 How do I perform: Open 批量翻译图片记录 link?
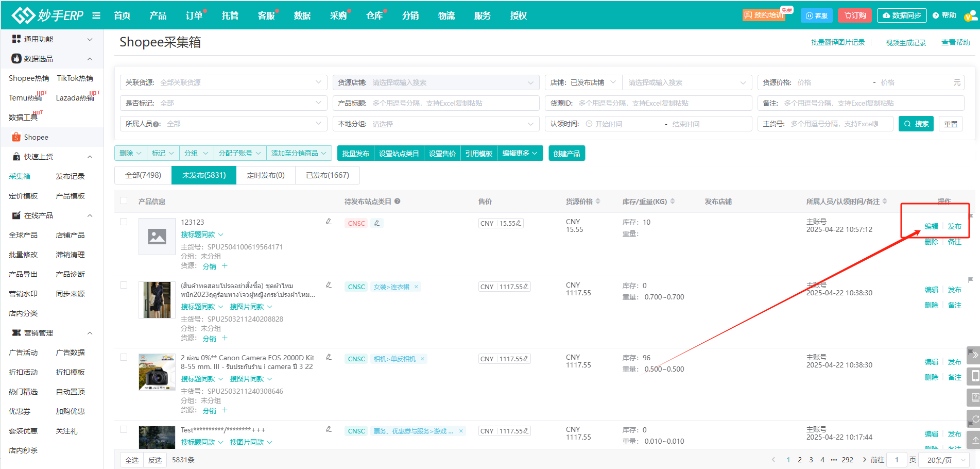838,42
